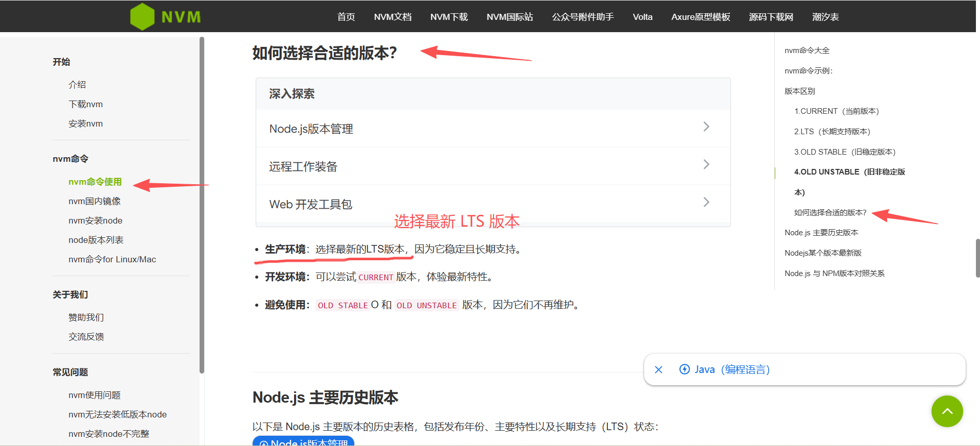The width and height of the screenshot is (980, 446).
Task: Click the 关于我们 sidebar section title
Action: tap(70, 294)
